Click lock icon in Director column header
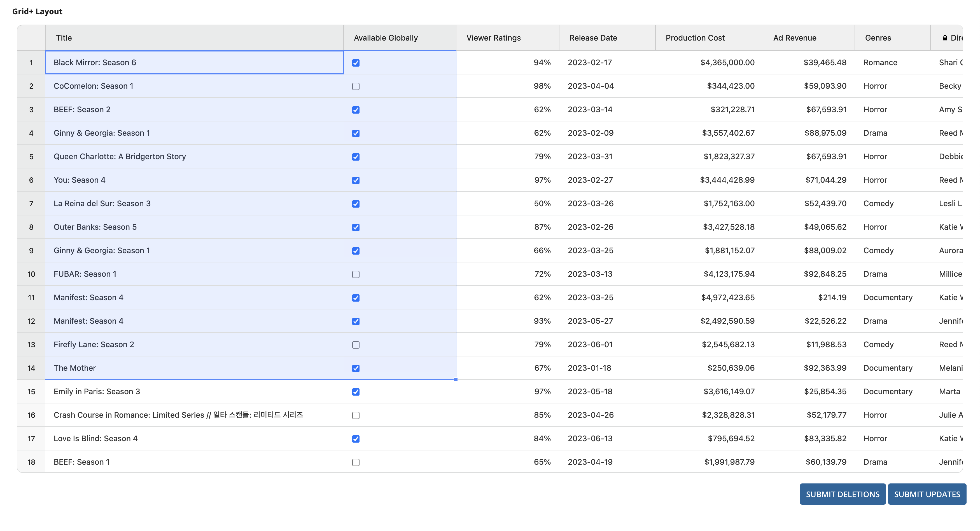This screenshot has height=531, width=980. [x=945, y=38]
